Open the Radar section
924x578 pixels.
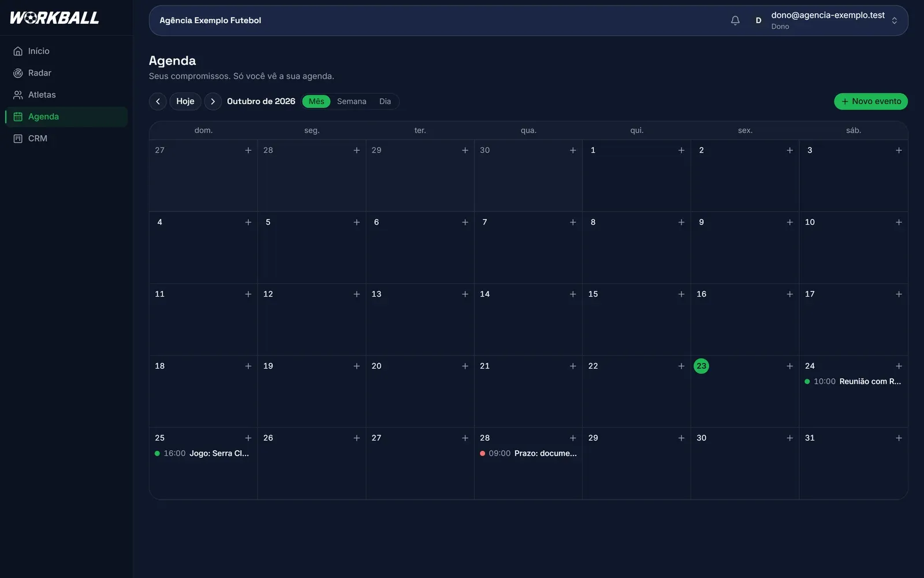[66, 73]
